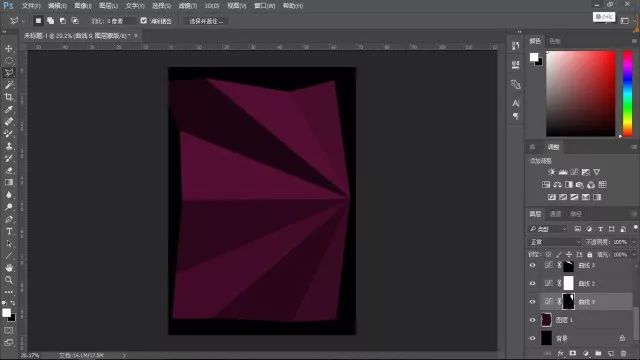Toggle lock transparent pixels

[x=548, y=255]
